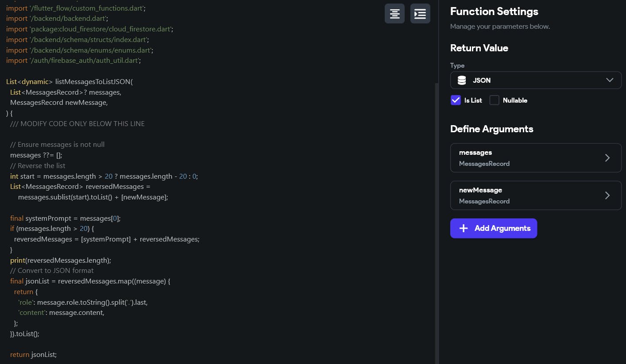This screenshot has width=626, height=364.
Task: Click the MODIFY CODE ONLY BELOW comment
Action: pos(77,124)
